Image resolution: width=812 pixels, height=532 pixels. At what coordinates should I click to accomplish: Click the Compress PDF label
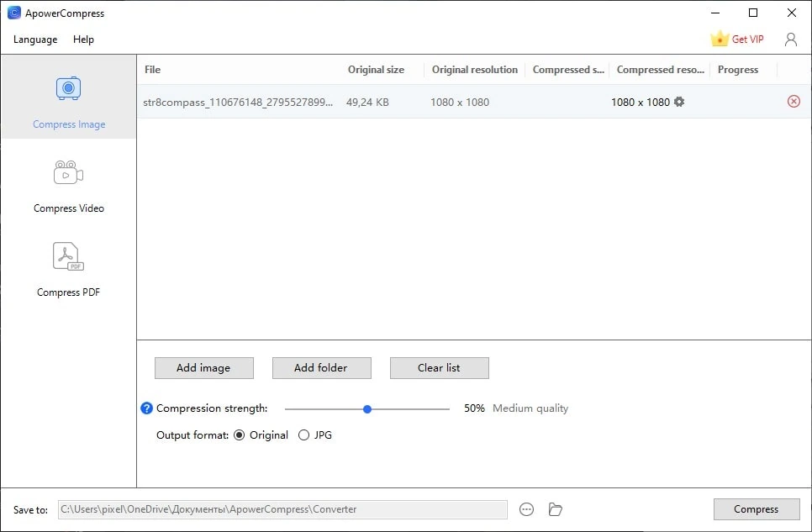coord(68,292)
